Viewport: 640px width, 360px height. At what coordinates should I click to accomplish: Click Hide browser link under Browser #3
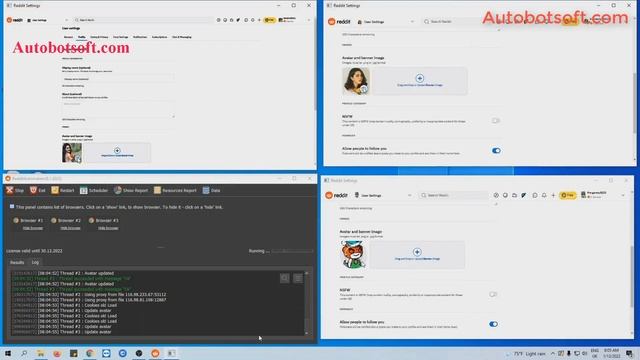coord(108,228)
